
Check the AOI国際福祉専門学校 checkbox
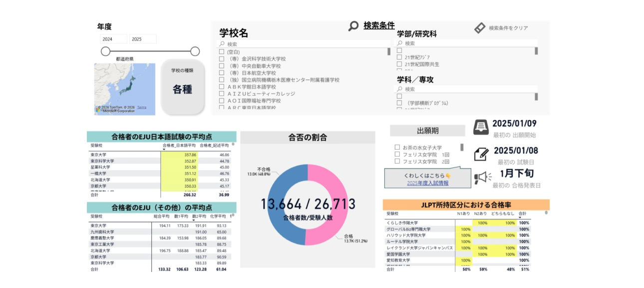click(221, 101)
